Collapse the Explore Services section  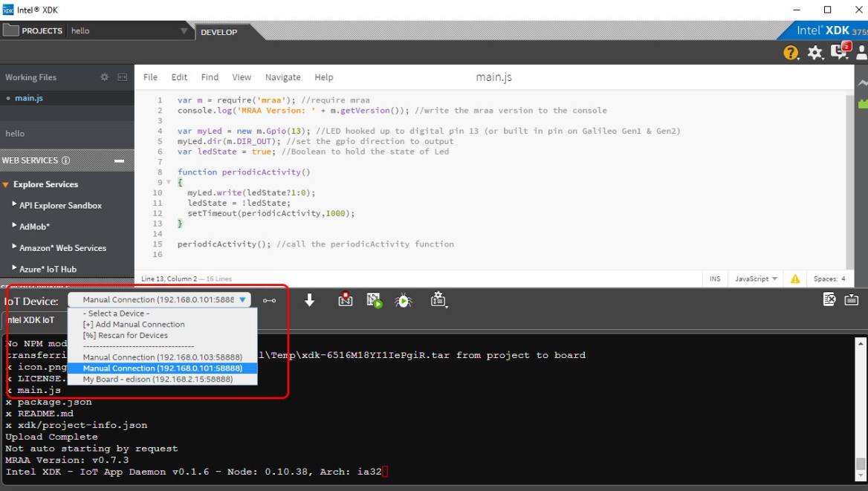coord(5,184)
